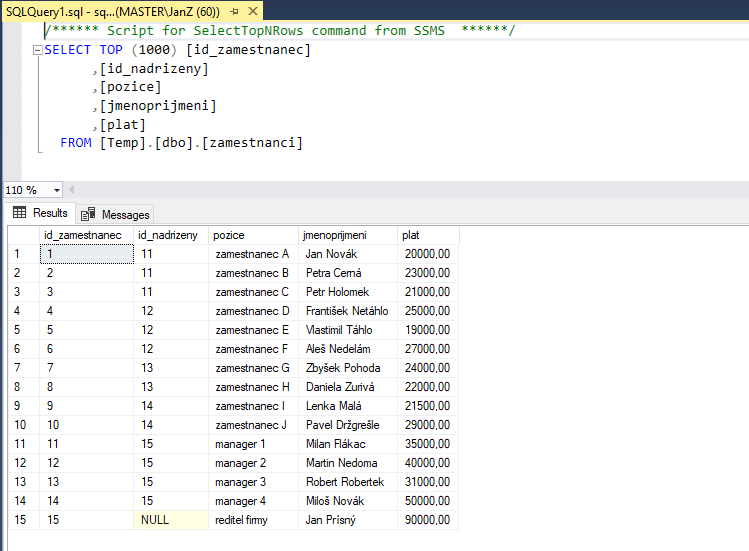
Task: Open the 110 % zoom dropdown
Action: (56, 190)
